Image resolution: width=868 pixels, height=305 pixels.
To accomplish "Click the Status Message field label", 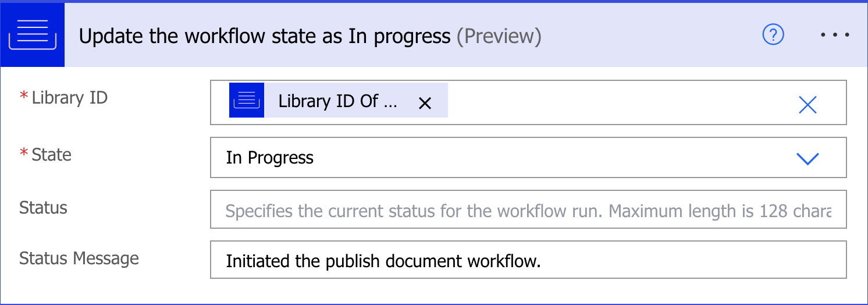I will (x=79, y=258).
